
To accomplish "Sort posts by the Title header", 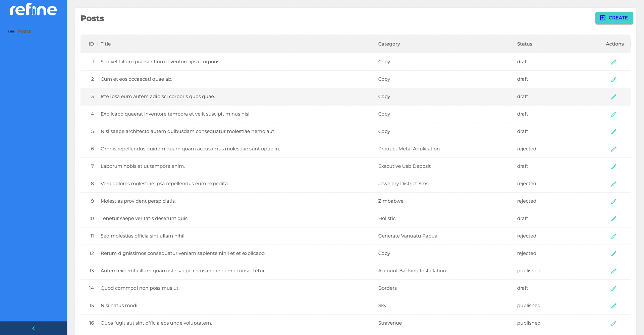I will (x=106, y=44).
